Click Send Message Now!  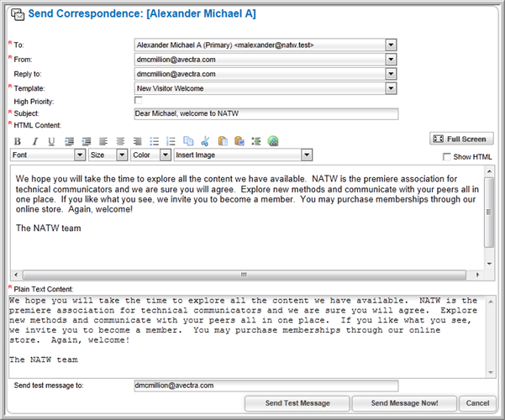coord(404,403)
